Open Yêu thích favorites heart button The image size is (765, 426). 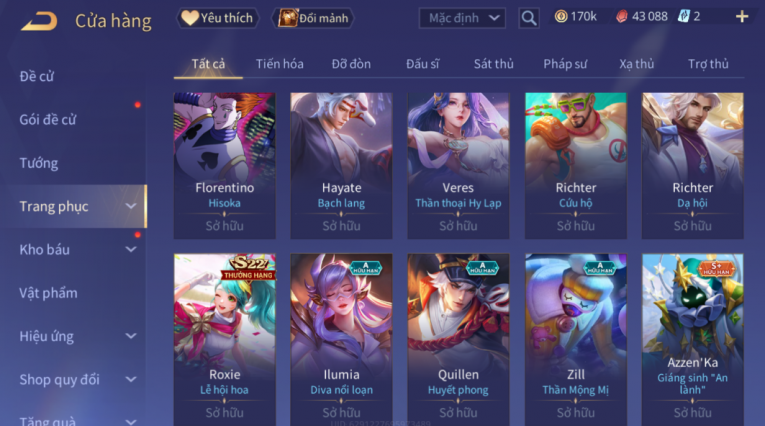[217, 18]
